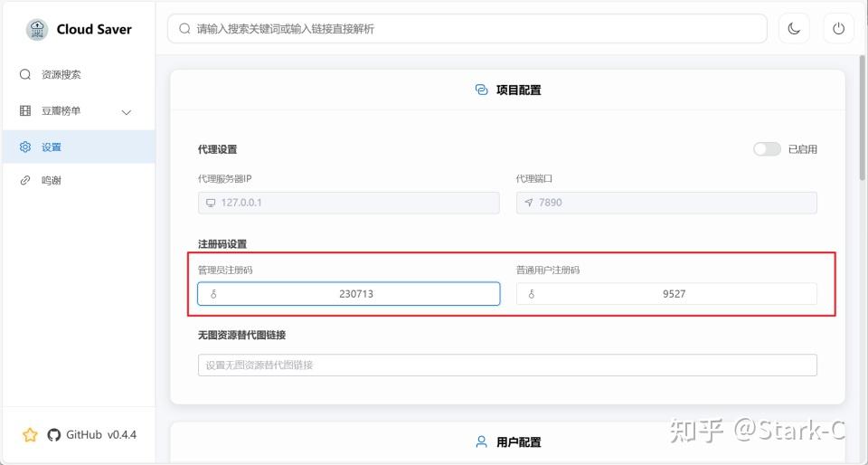Screen dimensions: 868x465
Task: Open 豆瓣榜单 sidebar menu
Action: pyautogui.click(x=79, y=111)
